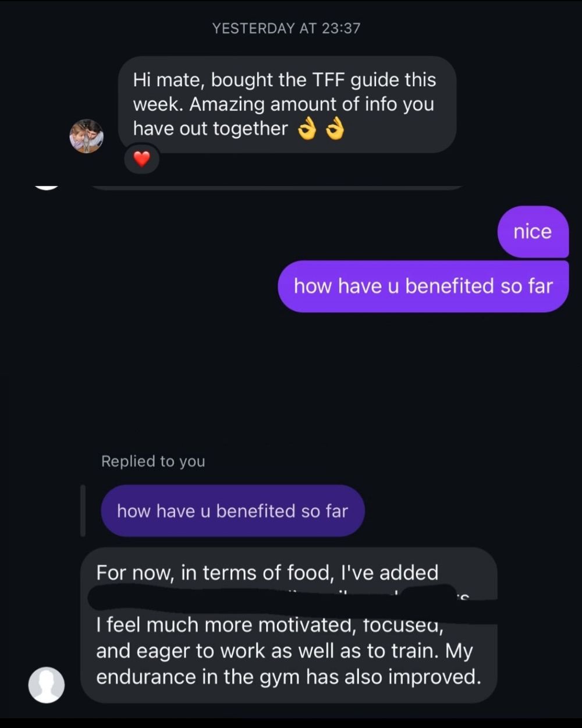Click the "endurance in the gym" text line

pyautogui.click(x=288, y=677)
